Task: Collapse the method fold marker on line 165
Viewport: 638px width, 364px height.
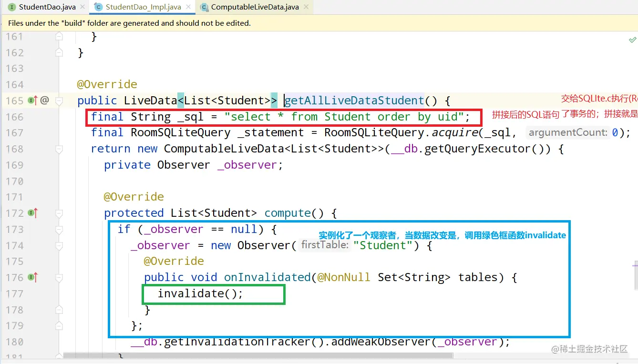Action: 59,101
